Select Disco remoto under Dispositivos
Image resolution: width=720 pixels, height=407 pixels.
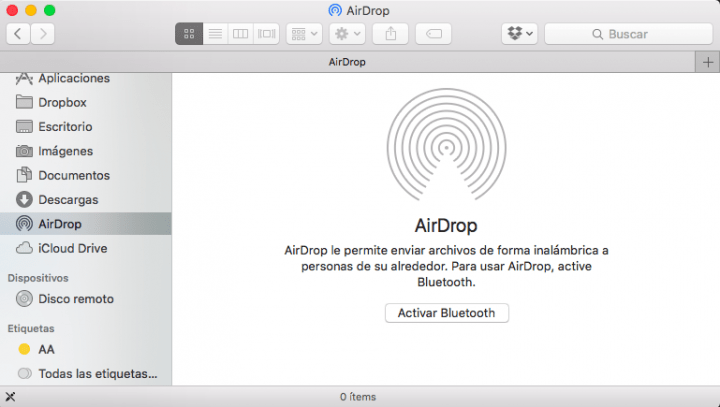(86, 299)
